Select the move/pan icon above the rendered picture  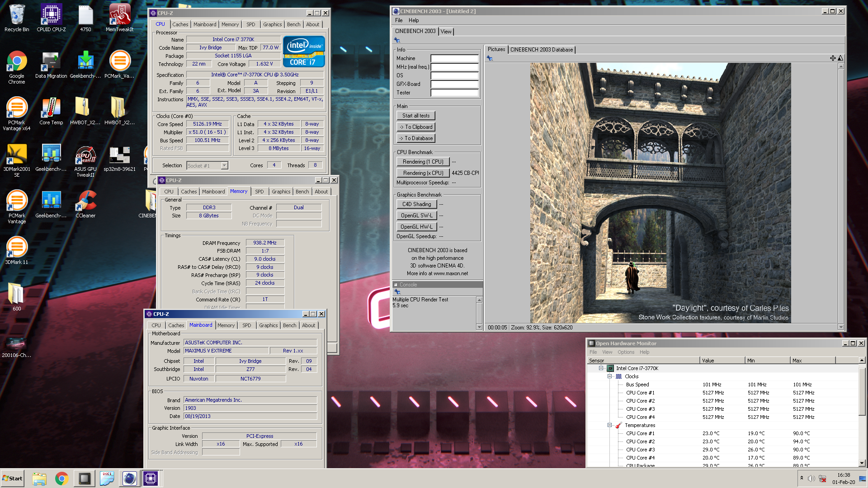(833, 58)
